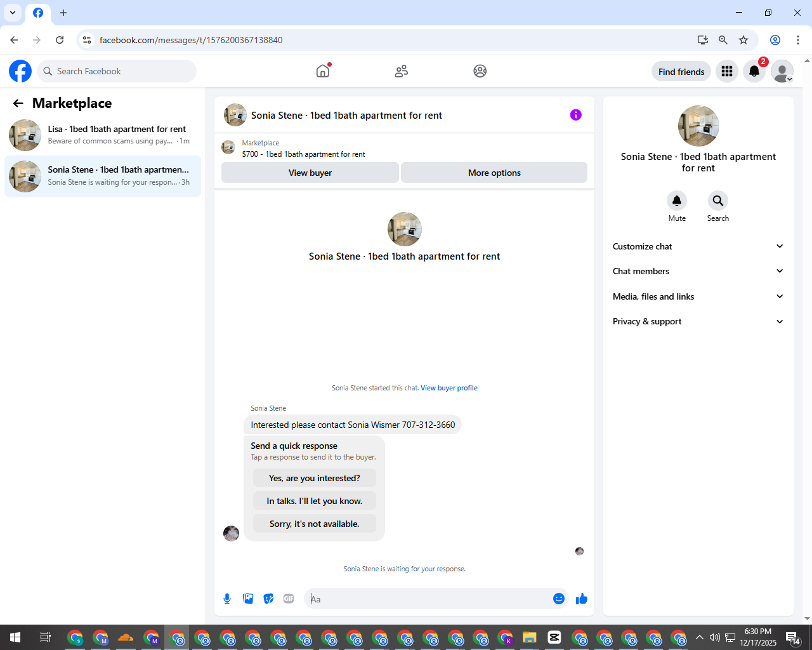Open the Friends icon in top navigation
This screenshot has width=812, height=650.
(402, 71)
